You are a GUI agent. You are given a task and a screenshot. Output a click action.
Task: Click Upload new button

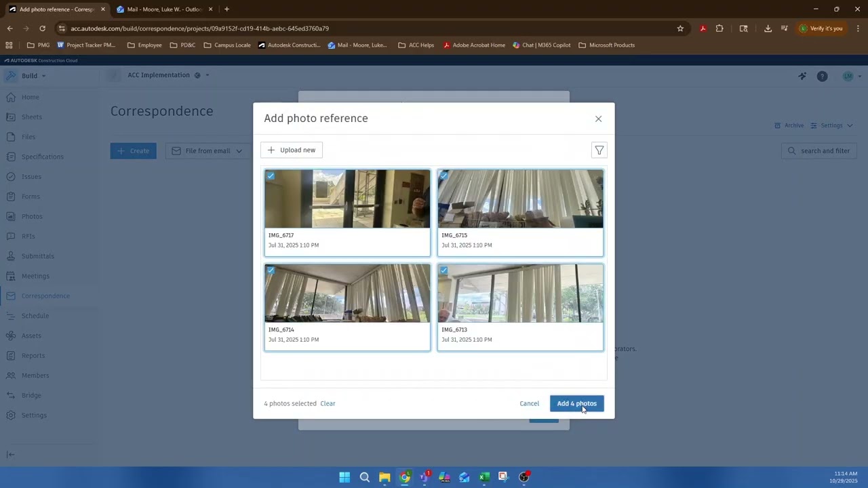(x=292, y=150)
